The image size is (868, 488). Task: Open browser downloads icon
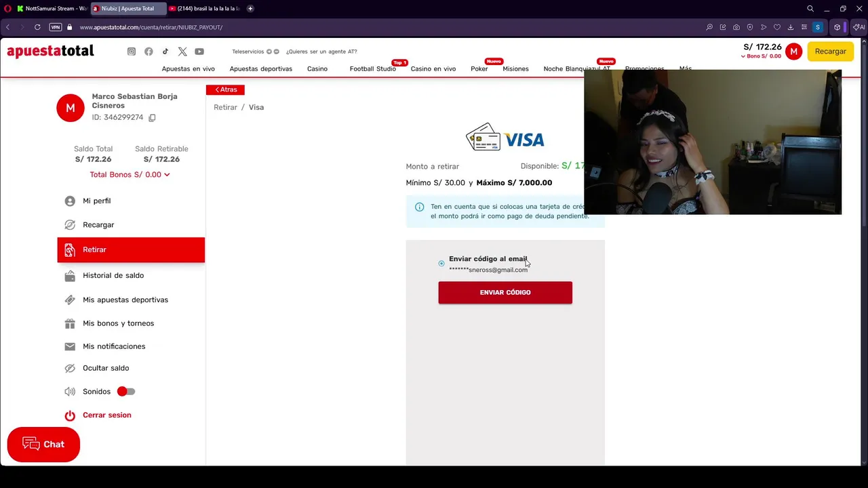(x=791, y=27)
